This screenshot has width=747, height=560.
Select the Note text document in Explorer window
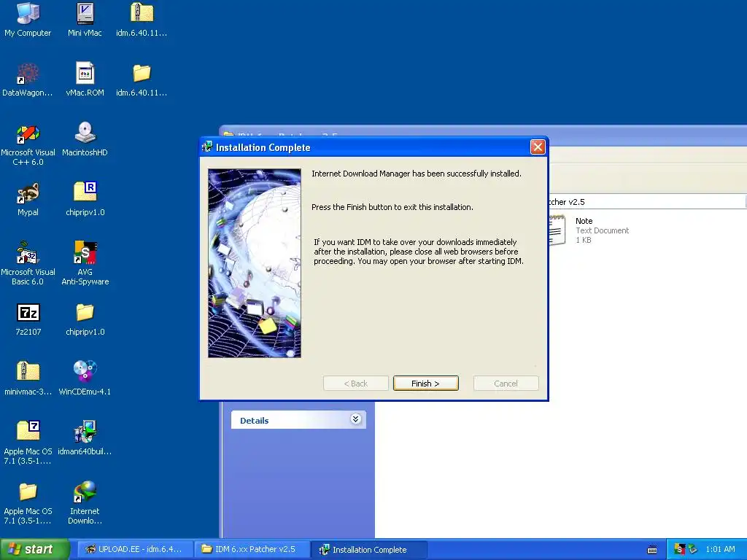(589, 230)
